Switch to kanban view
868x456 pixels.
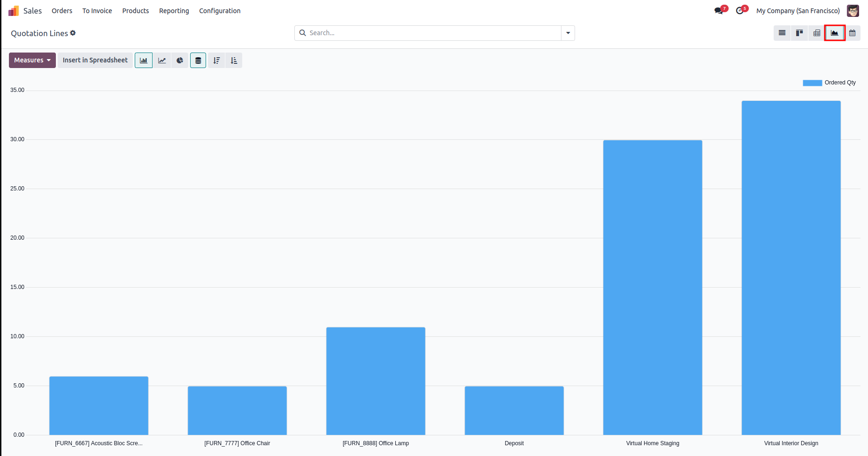click(x=799, y=33)
